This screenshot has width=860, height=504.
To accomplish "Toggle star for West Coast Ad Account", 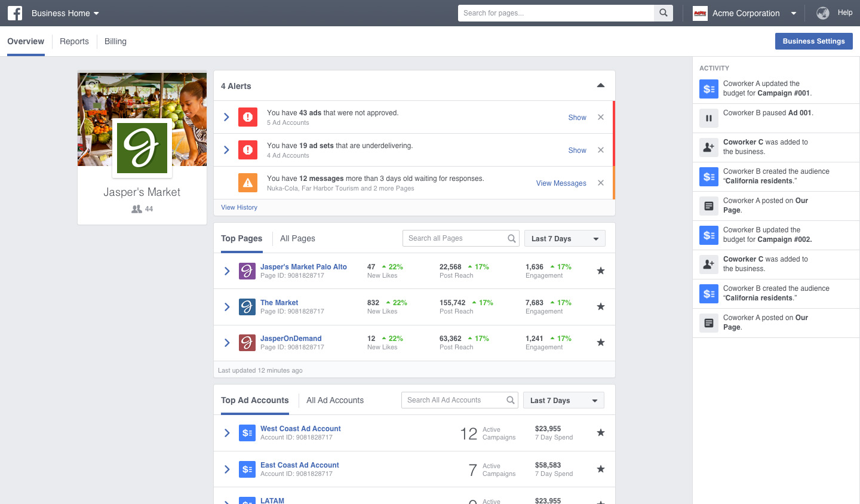I will [601, 432].
